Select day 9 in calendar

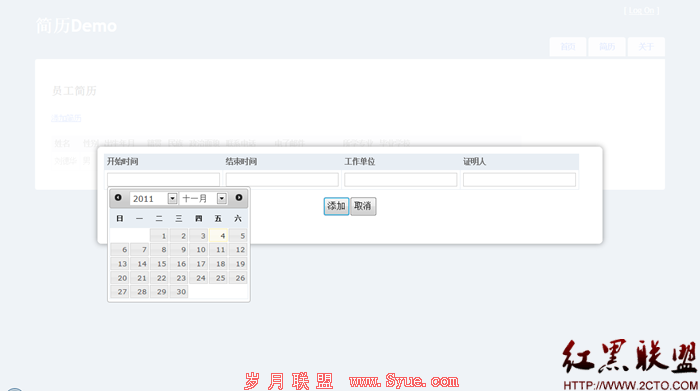(x=179, y=250)
